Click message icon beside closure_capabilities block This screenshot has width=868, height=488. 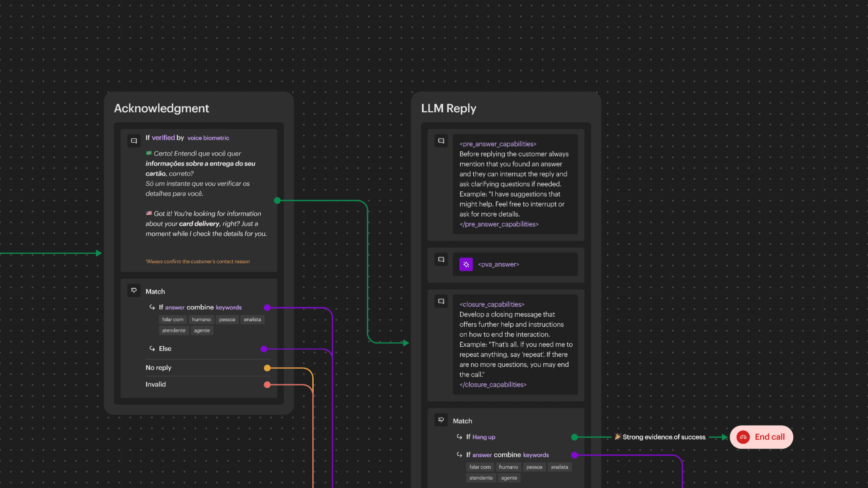pos(441,301)
